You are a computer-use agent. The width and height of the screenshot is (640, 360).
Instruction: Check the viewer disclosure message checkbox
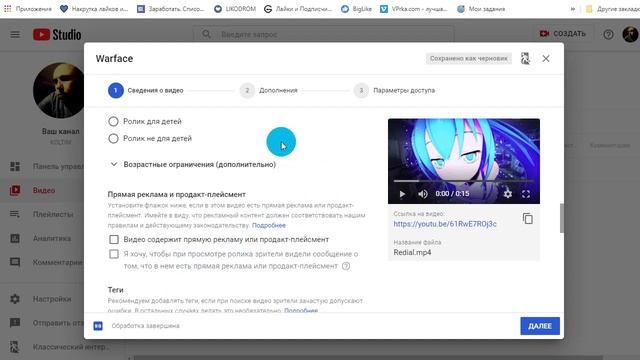pos(114,254)
